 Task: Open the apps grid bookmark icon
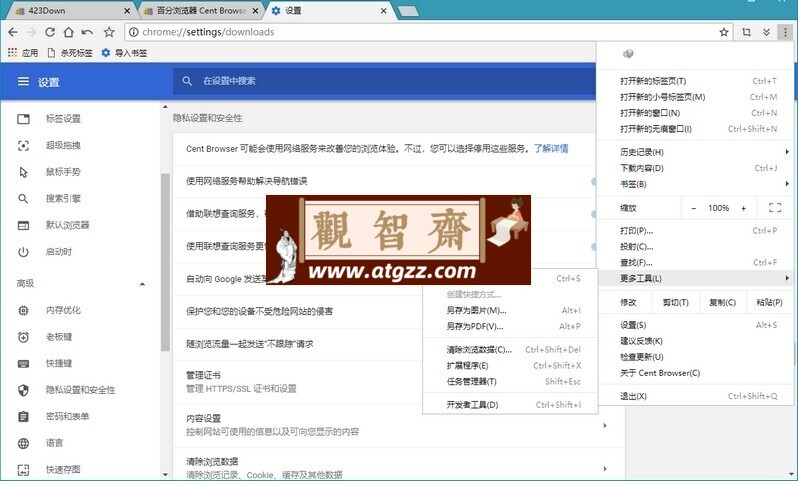tap(13, 52)
